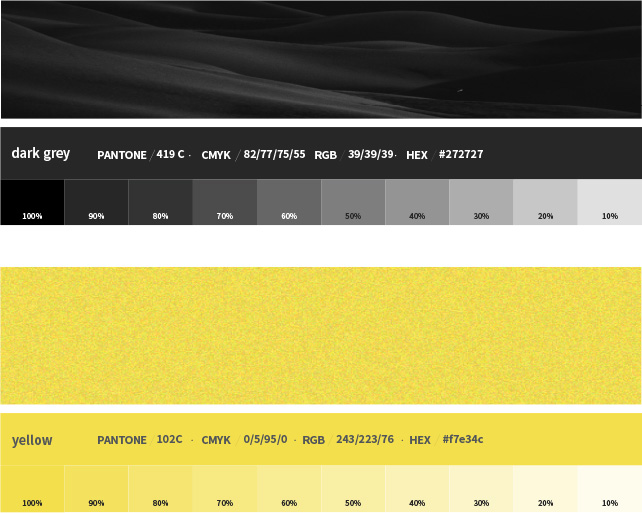Select the dark grey 10% tint swatch
The height and width of the screenshot is (513, 642).
(x=609, y=202)
